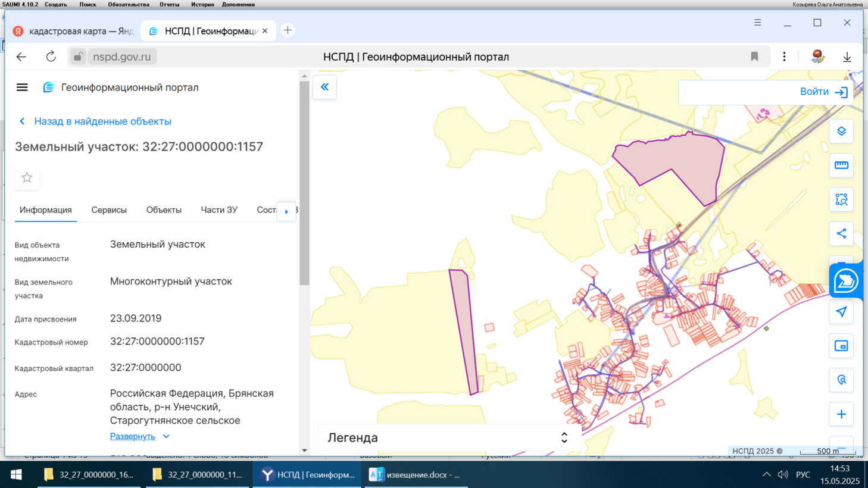This screenshot has width=868, height=488.
Task: Switch to the Сервисы tab
Action: click(x=109, y=210)
